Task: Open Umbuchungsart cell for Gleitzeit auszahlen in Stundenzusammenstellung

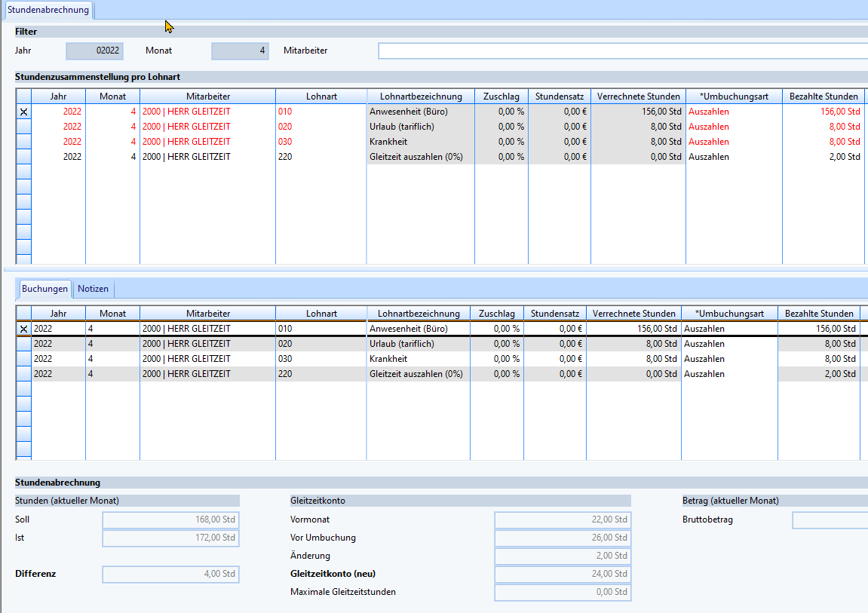Action: pyautogui.click(x=733, y=157)
